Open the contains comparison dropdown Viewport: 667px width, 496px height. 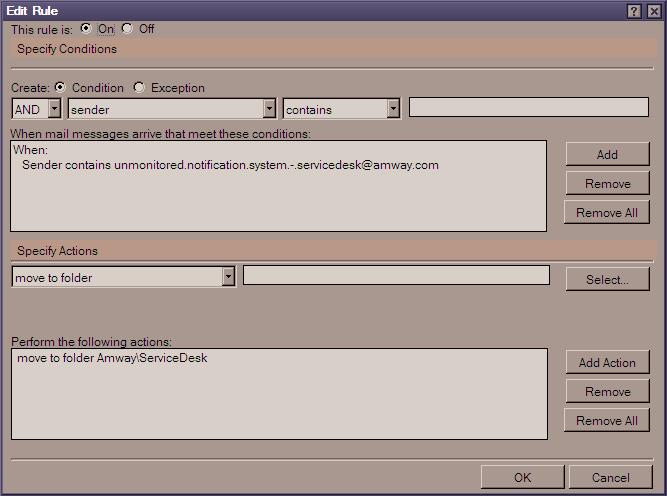pyautogui.click(x=393, y=108)
